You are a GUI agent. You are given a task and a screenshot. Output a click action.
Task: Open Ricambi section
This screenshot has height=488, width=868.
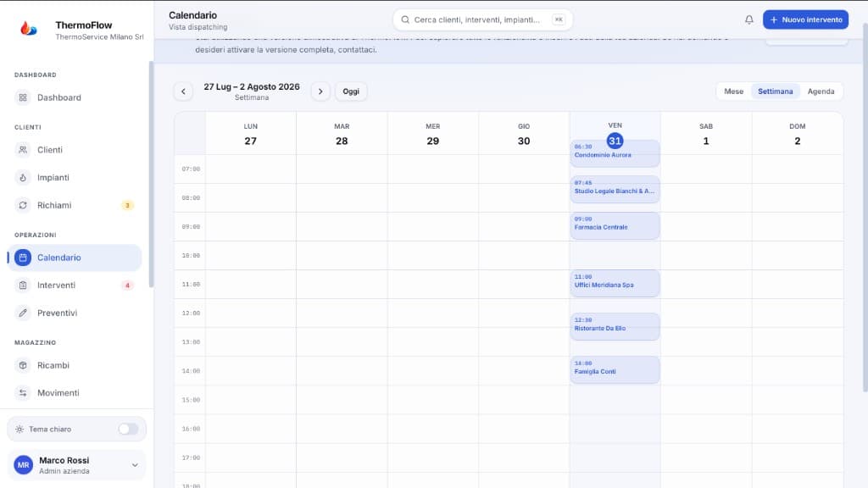[x=75, y=365]
